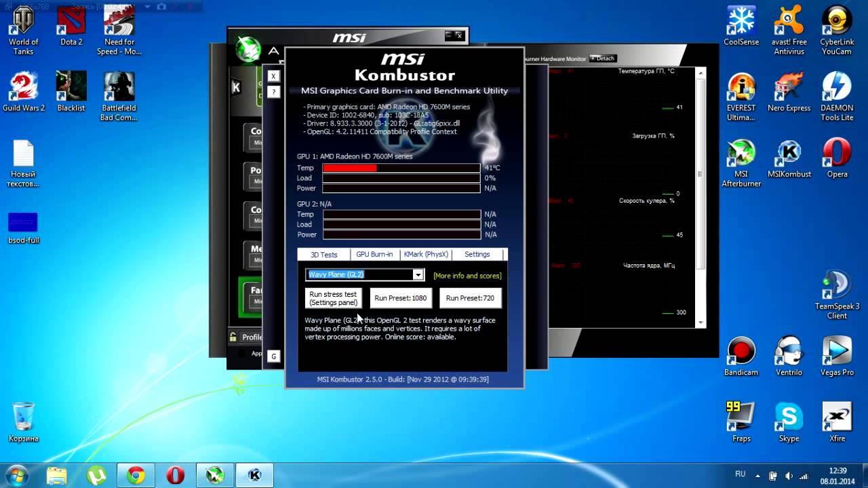Open CoolSense desktop icon
This screenshot has height=488, width=868.
click(x=741, y=27)
